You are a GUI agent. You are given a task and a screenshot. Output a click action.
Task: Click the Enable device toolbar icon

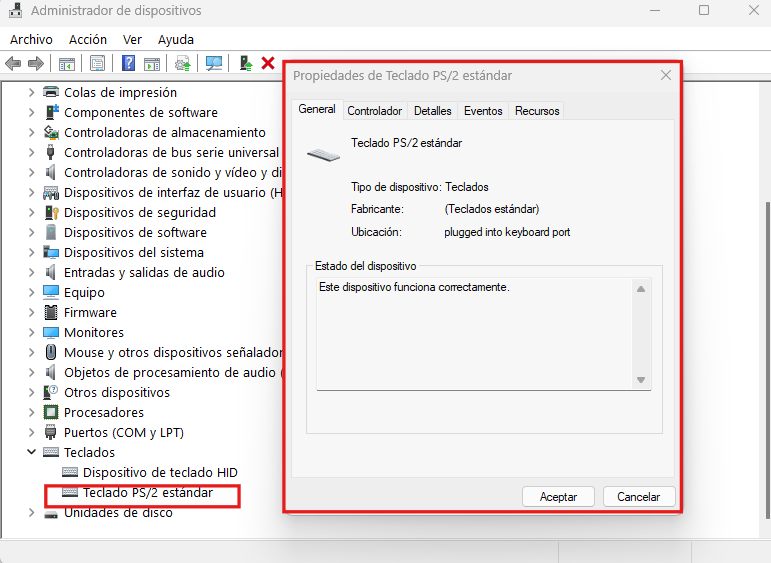click(x=245, y=63)
